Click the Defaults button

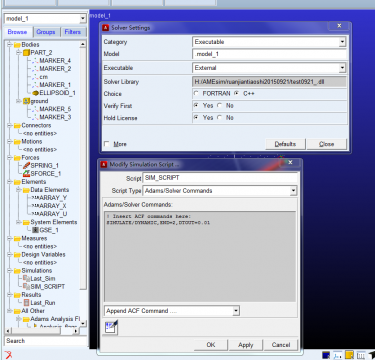[285, 144]
